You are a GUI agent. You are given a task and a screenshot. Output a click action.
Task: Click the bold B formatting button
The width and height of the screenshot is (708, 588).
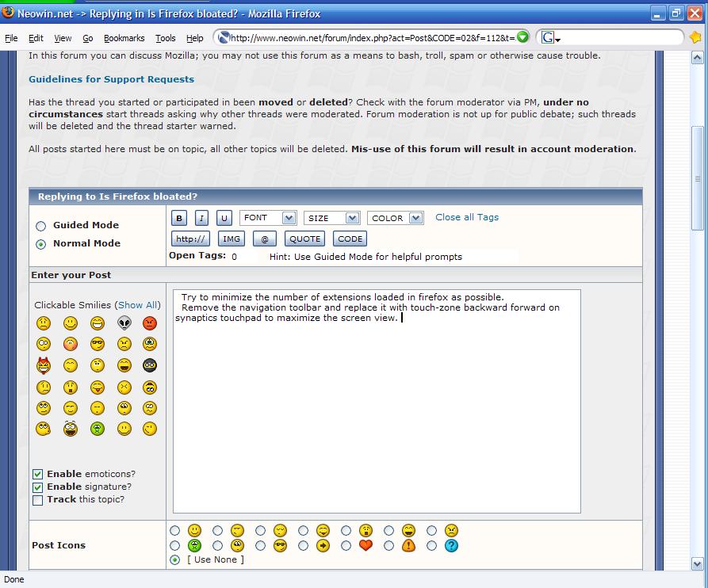click(x=179, y=219)
